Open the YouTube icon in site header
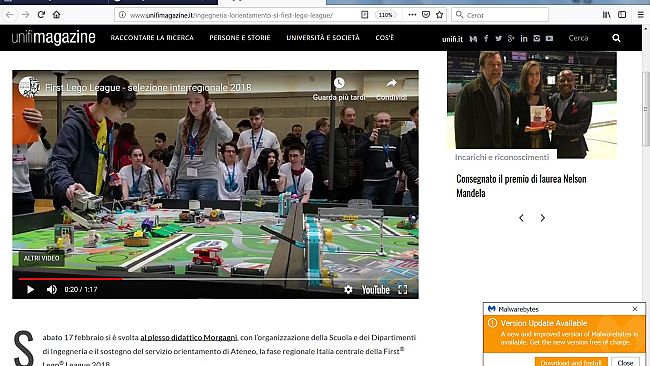This screenshot has width=650, height=366. point(549,39)
